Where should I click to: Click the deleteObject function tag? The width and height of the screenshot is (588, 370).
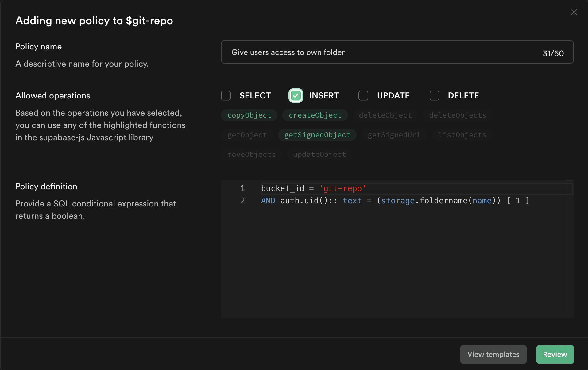coord(385,115)
